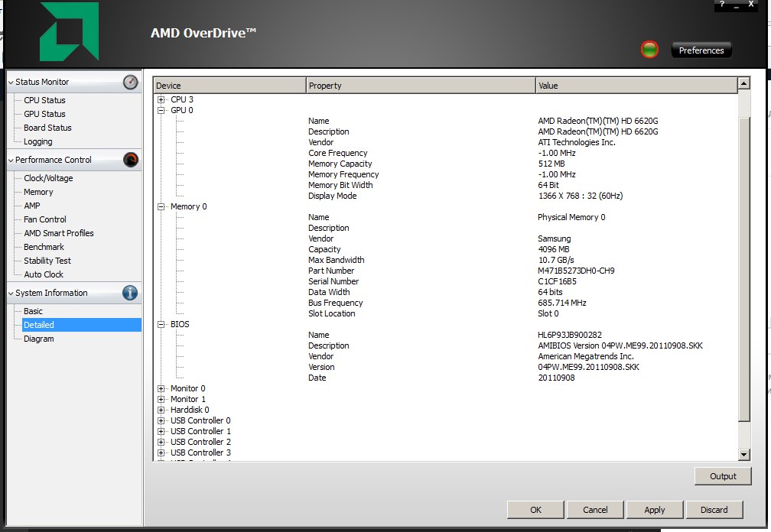Open the help question mark button

[x=722, y=5]
